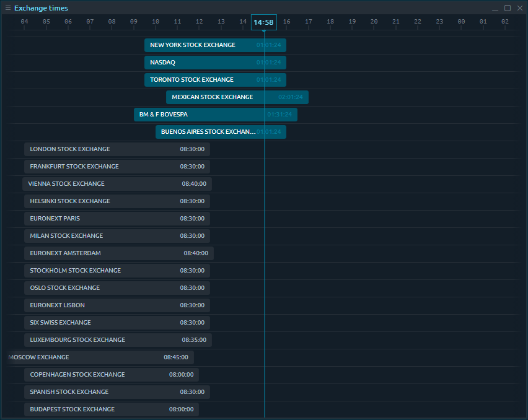Select the Mexican Stock Exchange bar

(x=237, y=97)
